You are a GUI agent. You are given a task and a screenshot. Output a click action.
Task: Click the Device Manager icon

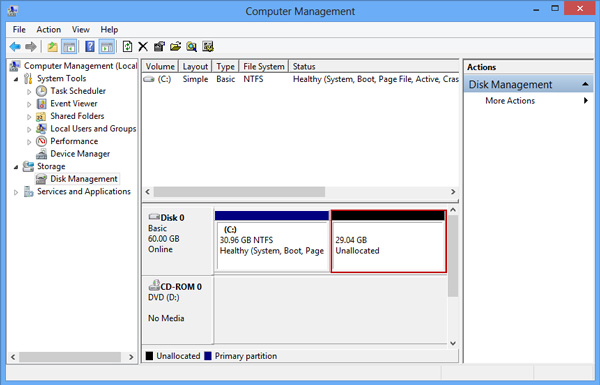[x=41, y=154]
